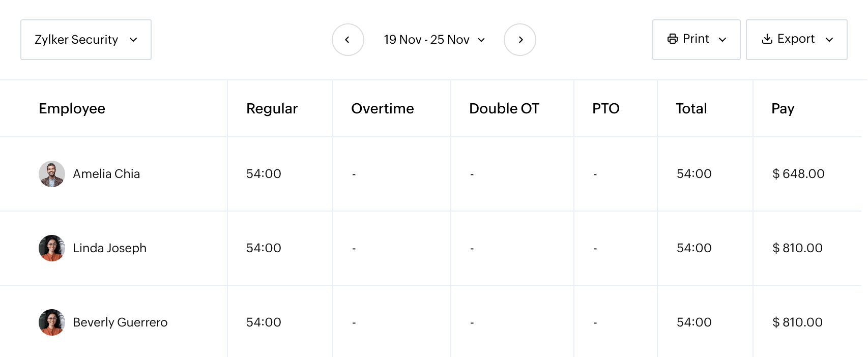Open Amelia Chia's profile picture
868x357 pixels.
[51, 173]
